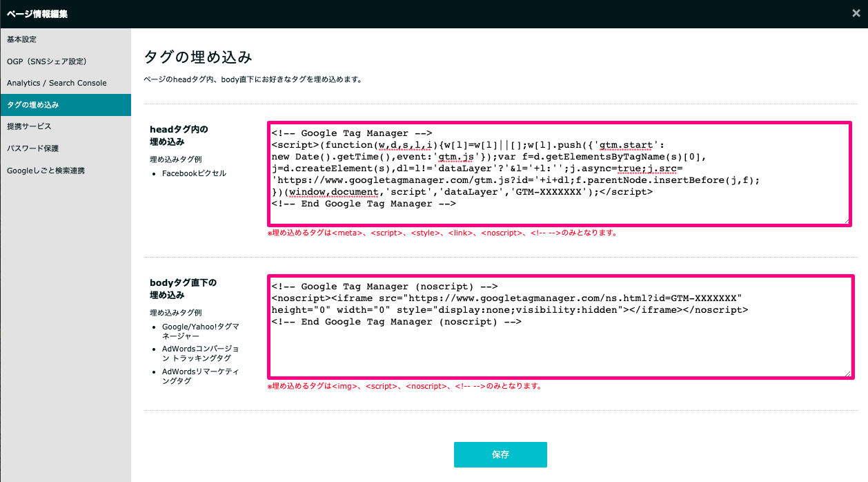Viewport: 868px width, 482px height.
Task: Click the Facebookピクセル example tag
Action: (194, 173)
